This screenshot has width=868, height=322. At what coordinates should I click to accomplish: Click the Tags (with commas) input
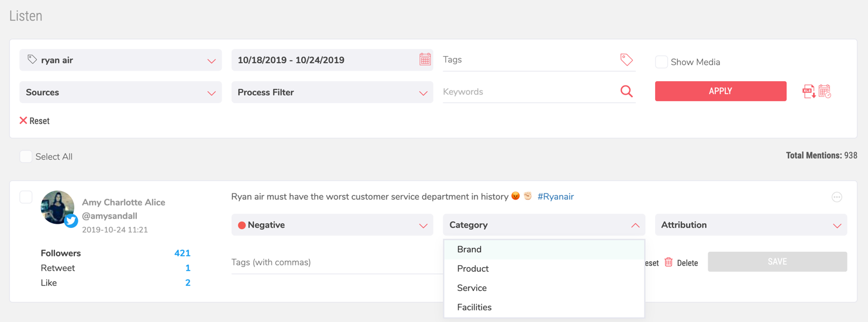click(x=337, y=262)
